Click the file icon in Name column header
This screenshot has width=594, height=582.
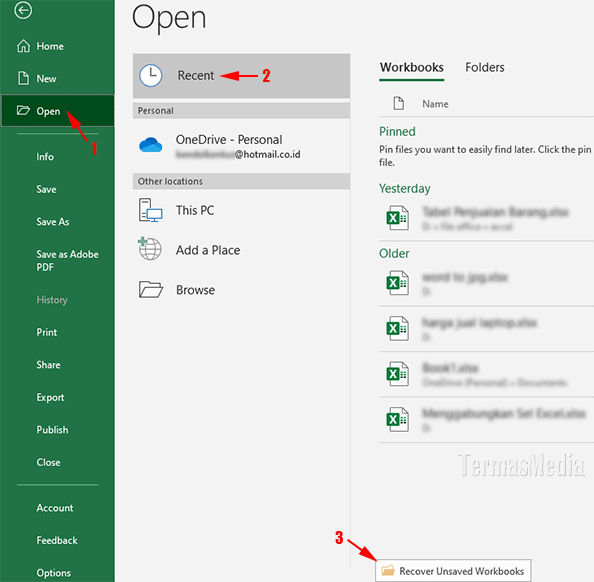399,103
